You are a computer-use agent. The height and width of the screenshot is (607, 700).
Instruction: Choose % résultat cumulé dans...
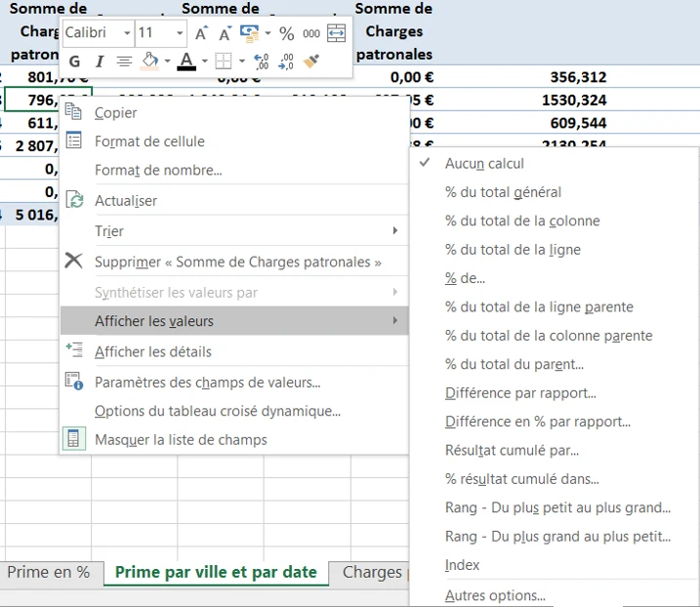click(555, 479)
